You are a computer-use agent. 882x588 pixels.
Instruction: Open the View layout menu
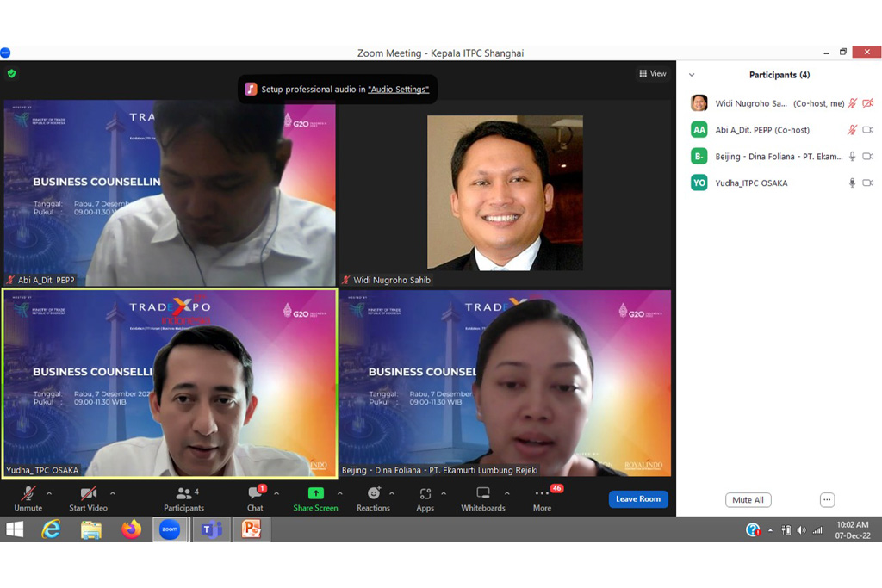[652, 74]
